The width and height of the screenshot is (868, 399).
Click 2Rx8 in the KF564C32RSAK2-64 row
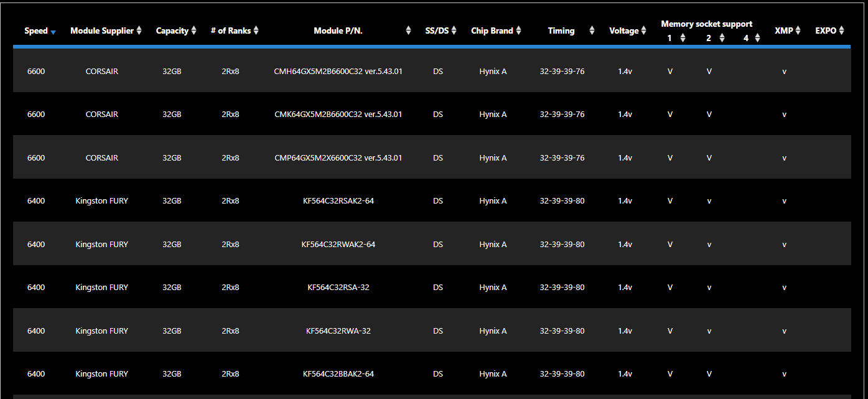click(230, 201)
